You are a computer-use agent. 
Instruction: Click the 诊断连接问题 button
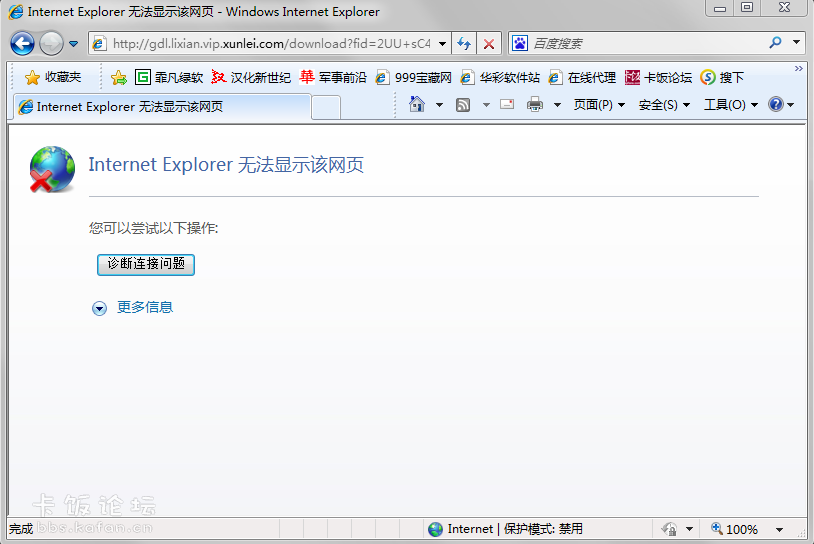click(146, 264)
